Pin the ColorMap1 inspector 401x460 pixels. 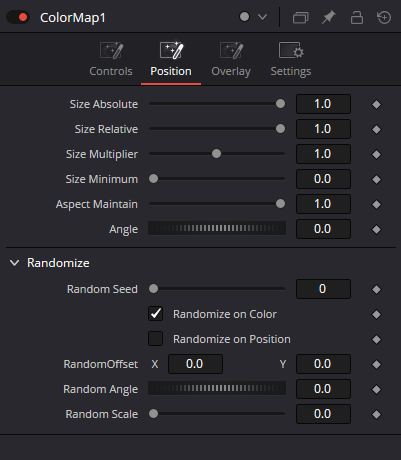click(x=329, y=17)
